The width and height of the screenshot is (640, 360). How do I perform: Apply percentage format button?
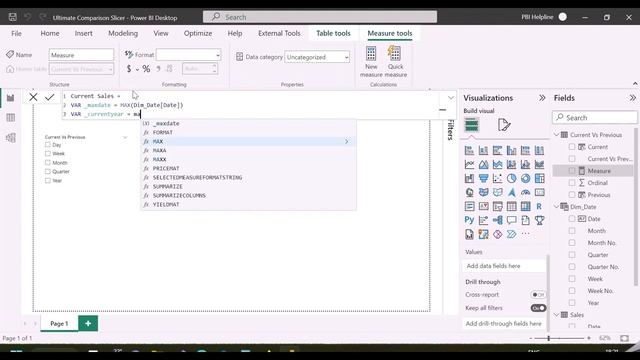tap(146, 69)
